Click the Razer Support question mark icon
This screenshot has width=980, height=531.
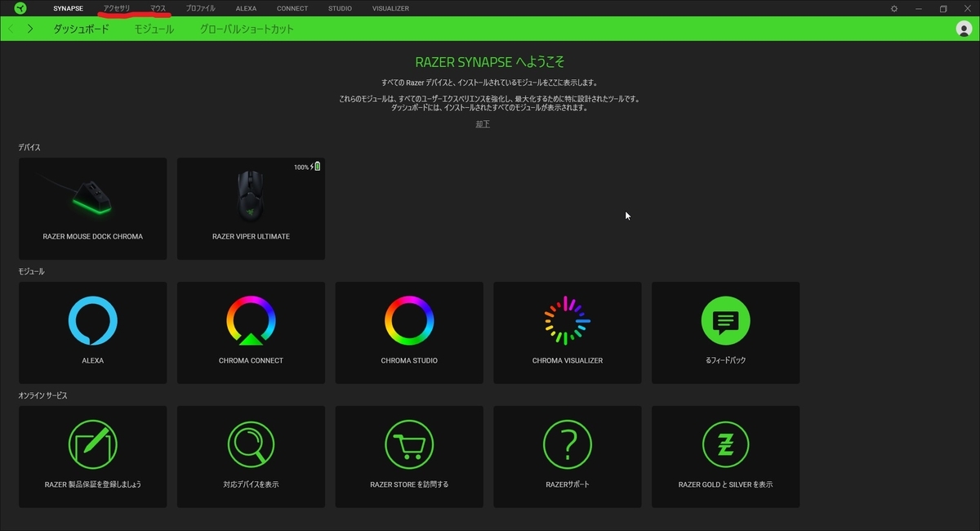click(567, 445)
